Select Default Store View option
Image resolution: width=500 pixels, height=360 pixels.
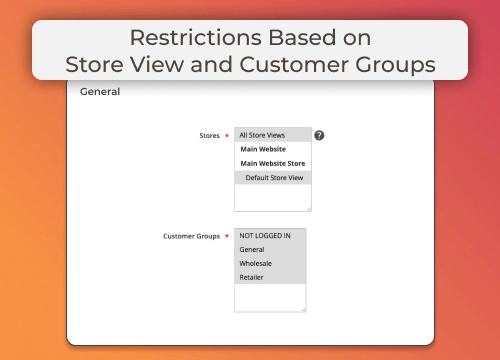pos(273,178)
